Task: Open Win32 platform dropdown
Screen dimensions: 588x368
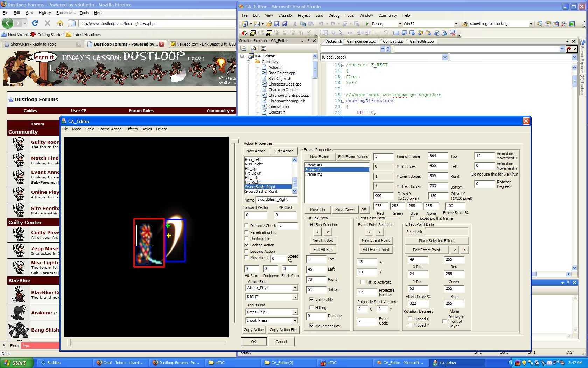Action: (456, 24)
